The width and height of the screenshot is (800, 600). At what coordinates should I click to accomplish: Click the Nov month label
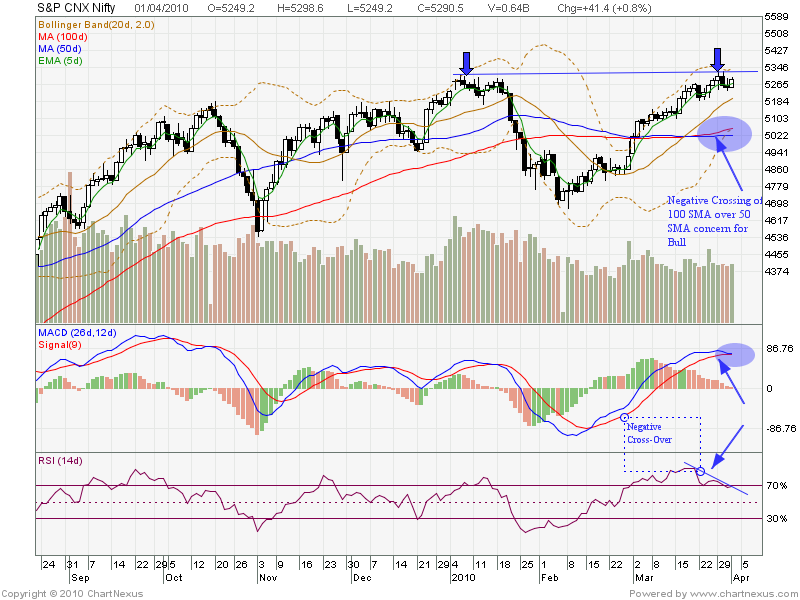coord(268,578)
